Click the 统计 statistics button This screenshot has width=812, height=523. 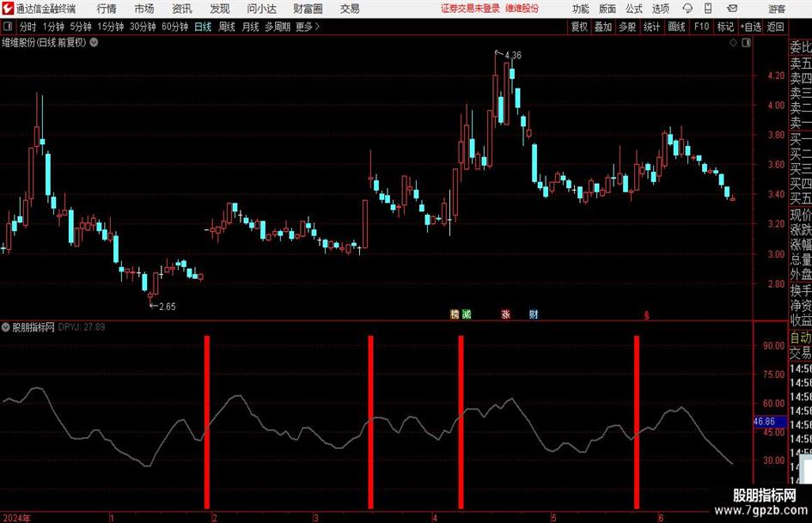pos(651,27)
